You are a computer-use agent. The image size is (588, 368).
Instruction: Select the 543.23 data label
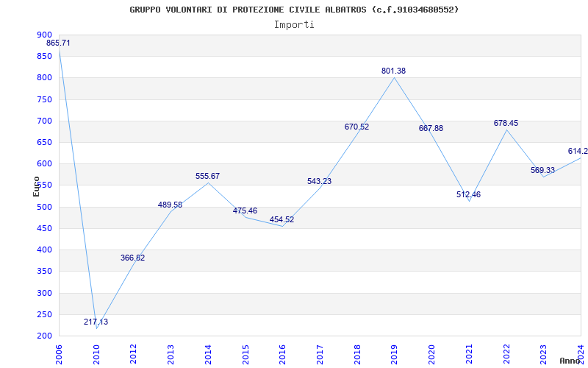(320, 181)
